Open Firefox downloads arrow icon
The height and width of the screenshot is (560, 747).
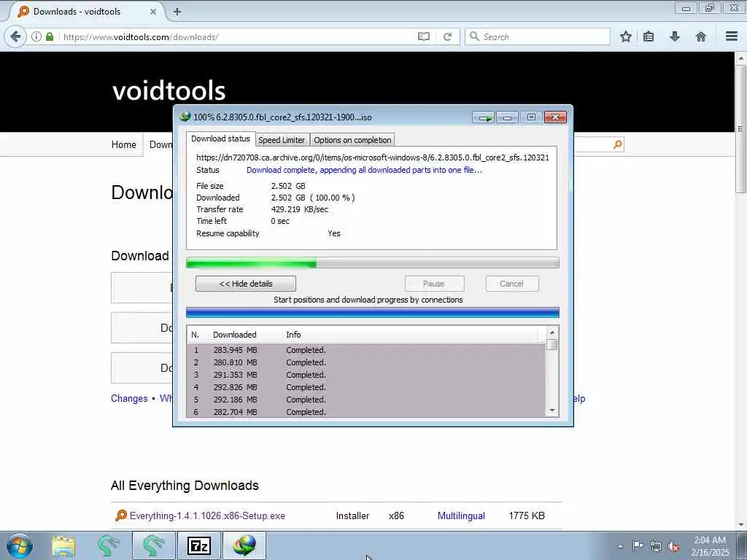[x=675, y=36]
